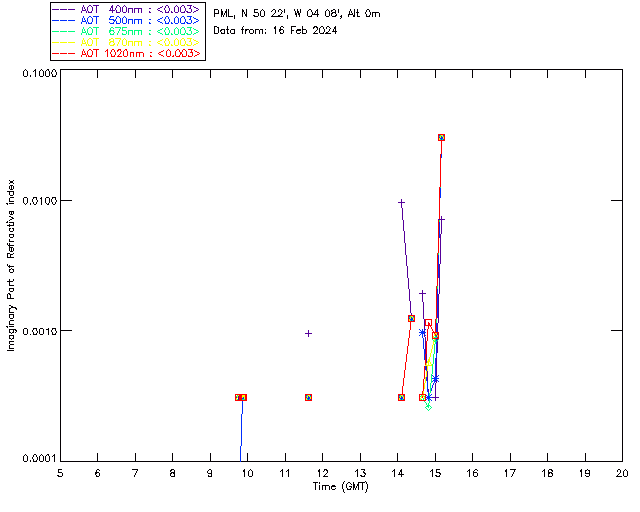Click the AOT 1020nm legend entry
The height and width of the screenshot is (512, 640).
[126, 53]
